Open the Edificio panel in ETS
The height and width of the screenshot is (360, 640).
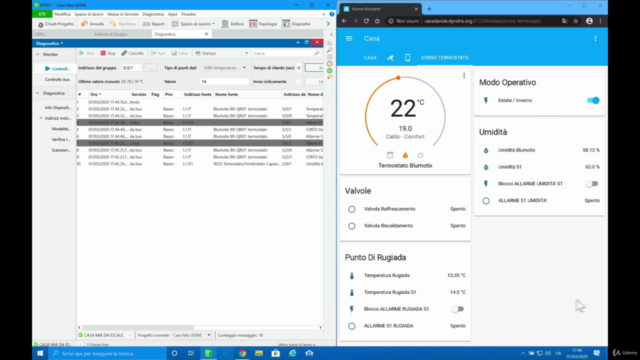[233, 24]
